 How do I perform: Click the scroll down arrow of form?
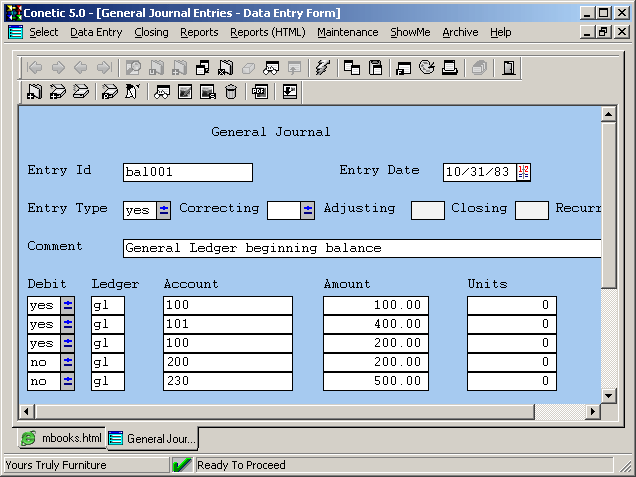[608, 395]
